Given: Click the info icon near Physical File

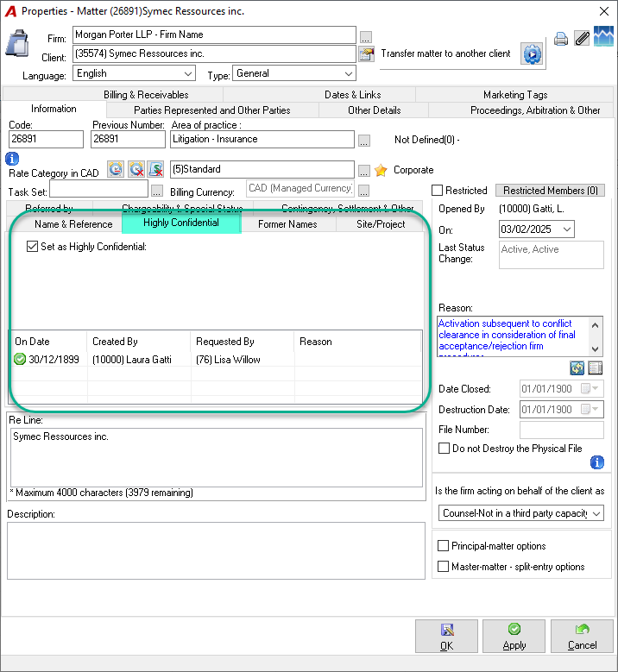Looking at the screenshot, I should [x=597, y=462].
